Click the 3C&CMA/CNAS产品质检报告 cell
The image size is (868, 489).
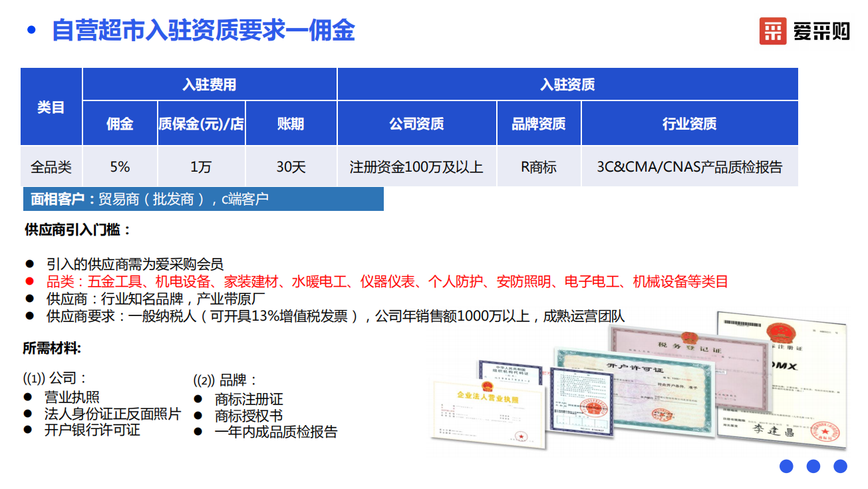690,166
